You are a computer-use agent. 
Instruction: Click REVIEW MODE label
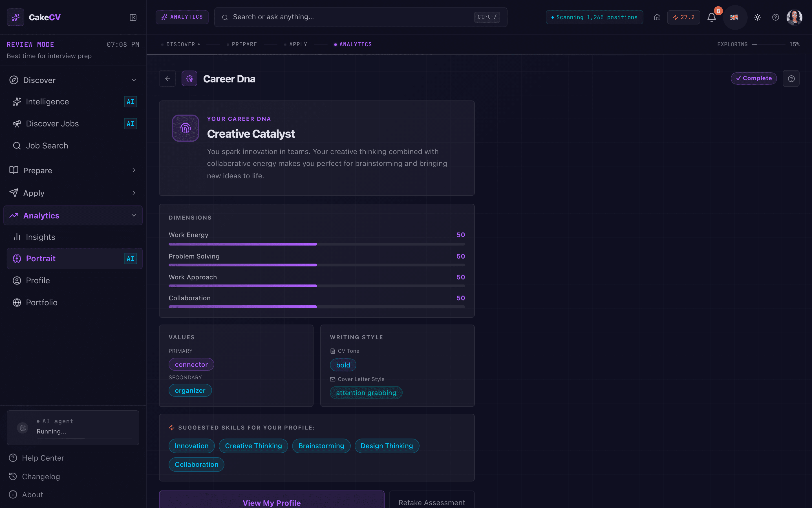pyautogui.click(x=30, y=44)
